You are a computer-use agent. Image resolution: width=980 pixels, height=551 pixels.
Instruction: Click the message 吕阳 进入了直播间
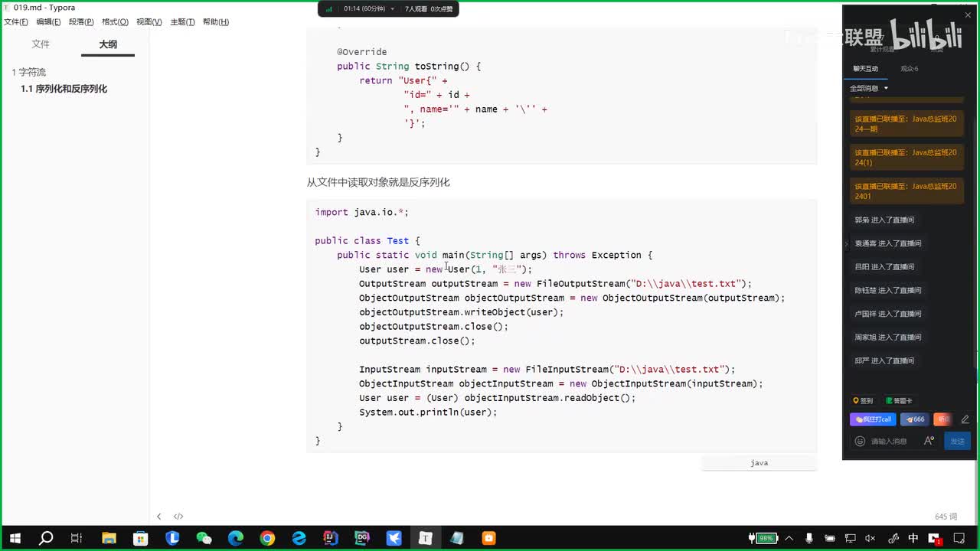884,267
